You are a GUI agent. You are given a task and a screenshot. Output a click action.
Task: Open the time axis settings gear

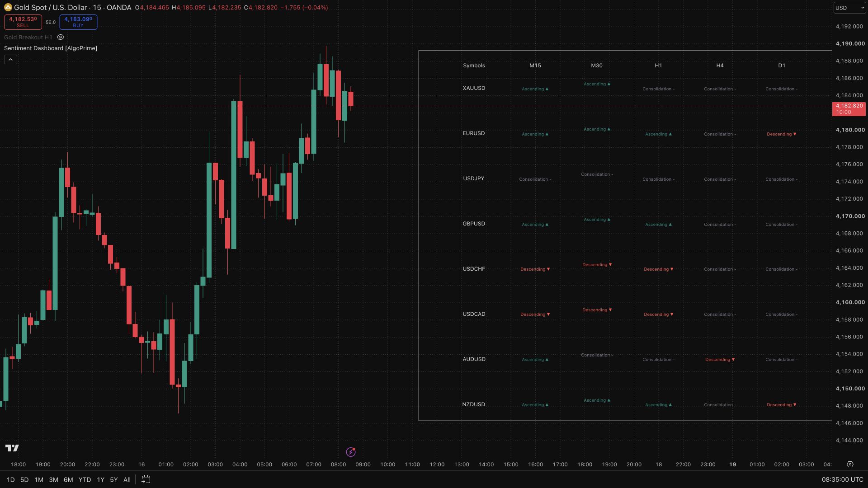tap(850, 464)
